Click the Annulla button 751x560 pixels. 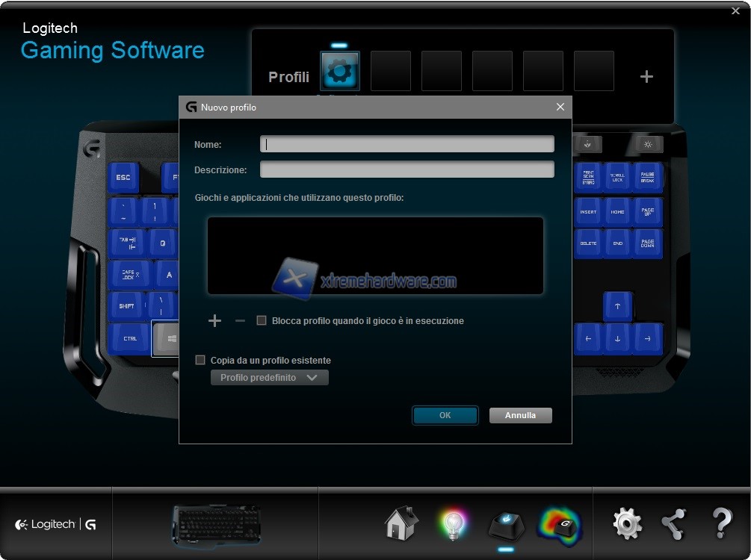tap(520, 415)
